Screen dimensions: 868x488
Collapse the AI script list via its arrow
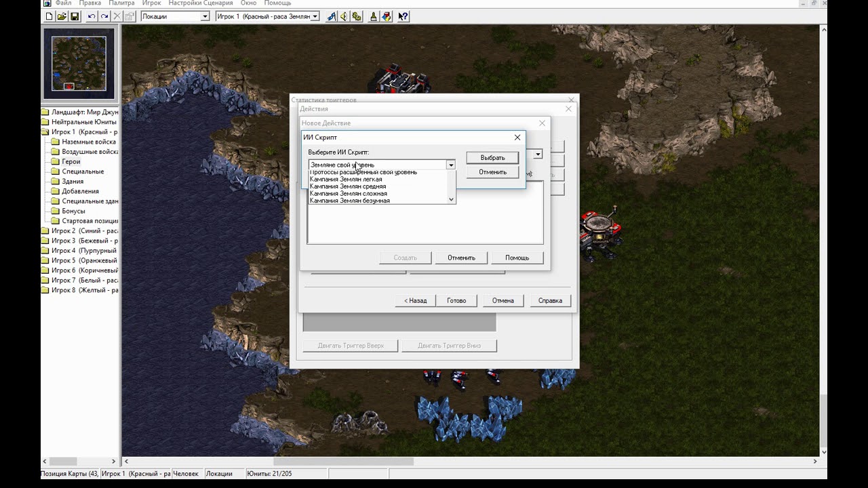click(450, 165)
